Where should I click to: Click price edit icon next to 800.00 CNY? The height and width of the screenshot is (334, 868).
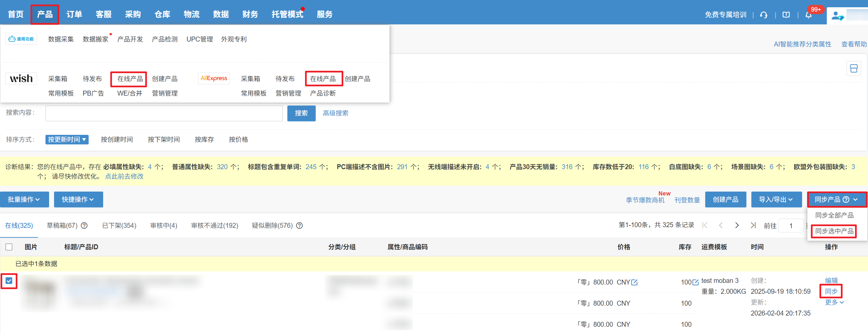pos(634,282)
